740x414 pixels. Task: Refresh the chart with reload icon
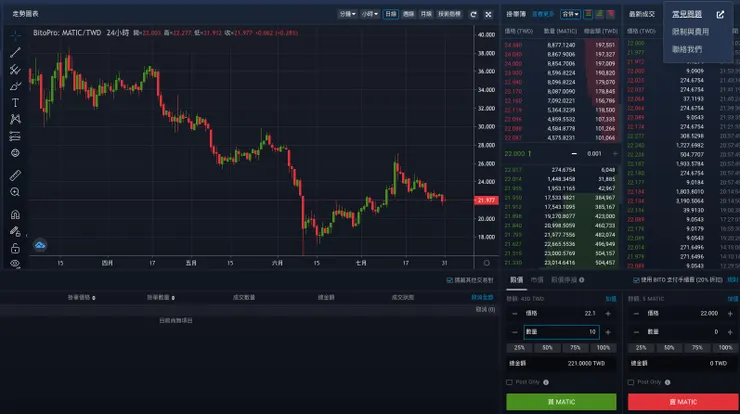[x=473, y=14]
